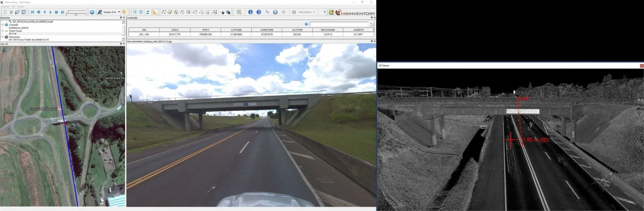Collapse the Point Cloud tree node
The height and width of the screenshot is (211, 644).
[x=2, y=31]
